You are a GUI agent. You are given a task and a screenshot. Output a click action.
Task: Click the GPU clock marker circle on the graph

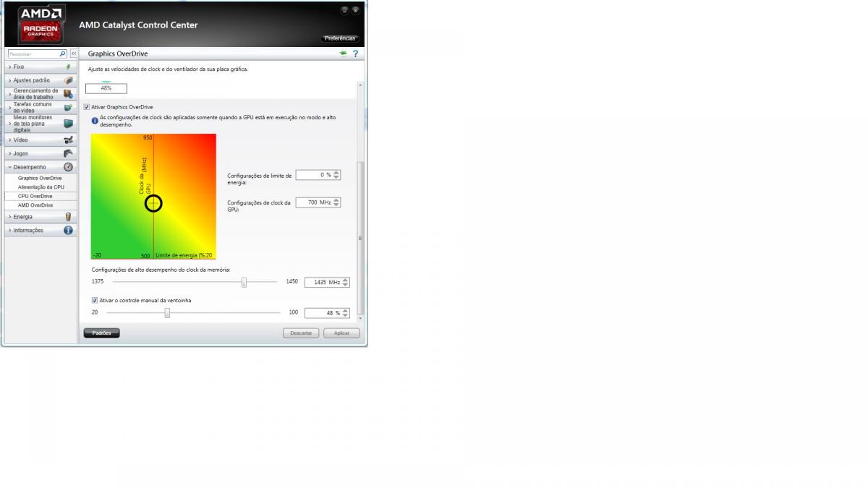[x=153, y=203]
